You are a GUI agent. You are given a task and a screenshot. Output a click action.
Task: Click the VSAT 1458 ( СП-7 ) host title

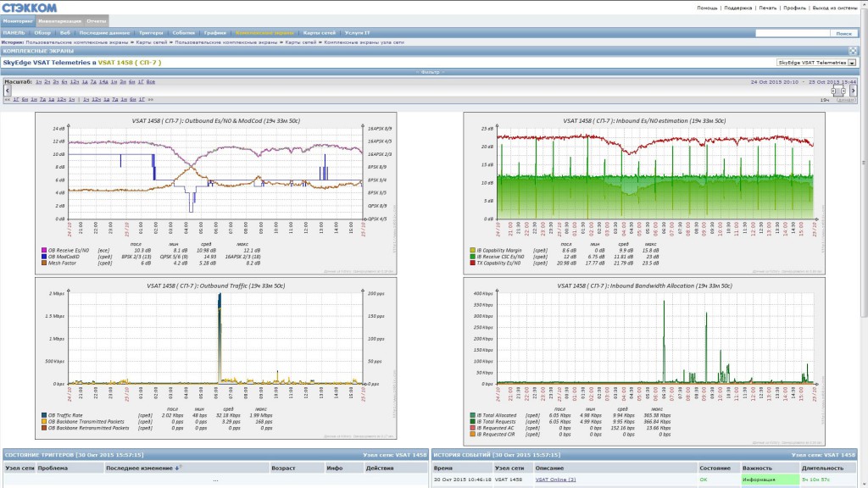coord(130,63)
